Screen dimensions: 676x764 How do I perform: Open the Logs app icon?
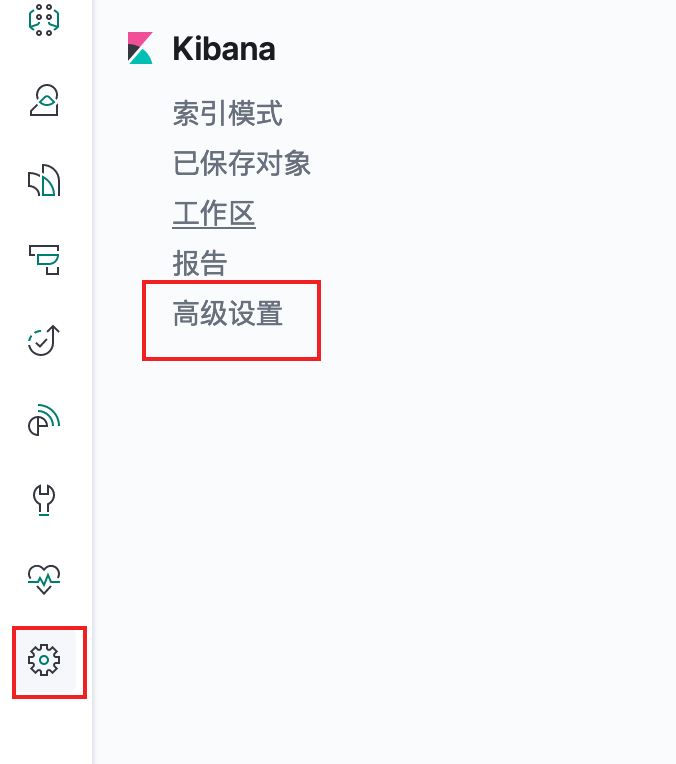44,180
